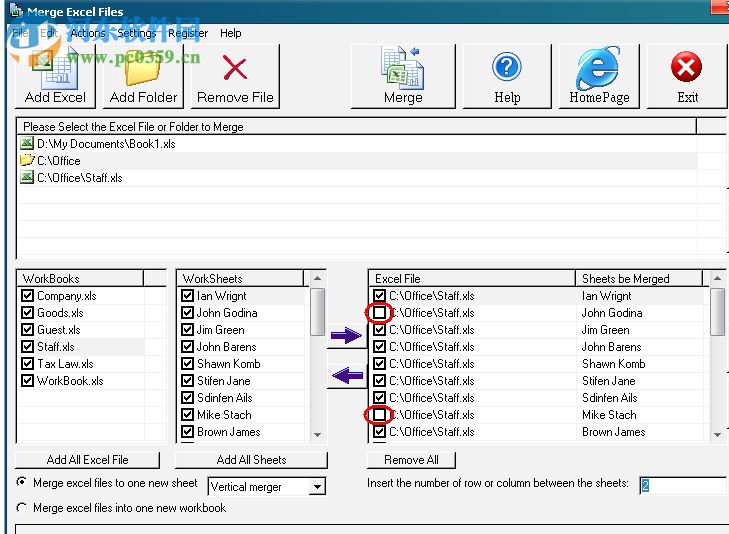This screenshot has height=534, width=729.
Task: Select the Excel icon for C:\Office\Staff.xls
Action: point(27,177)
